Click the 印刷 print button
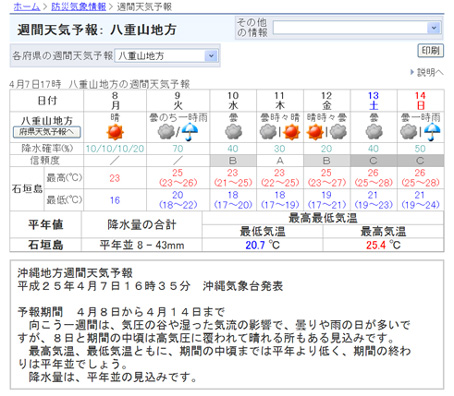The image size is (454, 396). [430, 51]
